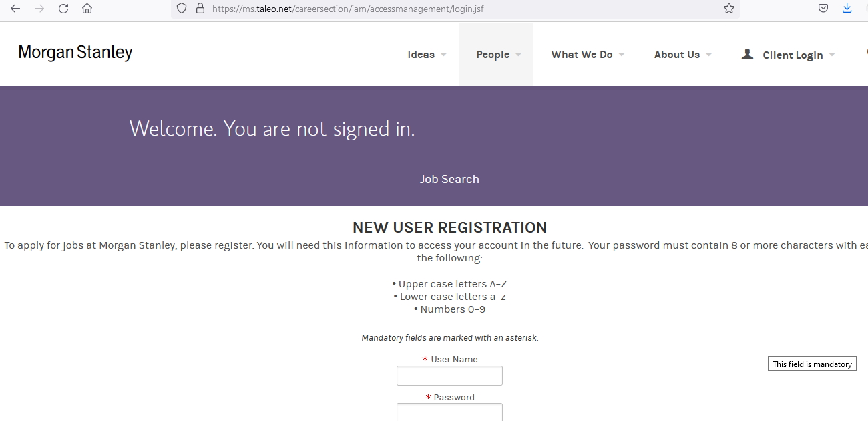This screenshot has height=421, width=868.
Task: Expand the arrow next to Ideas
Action: coord(443,55)
